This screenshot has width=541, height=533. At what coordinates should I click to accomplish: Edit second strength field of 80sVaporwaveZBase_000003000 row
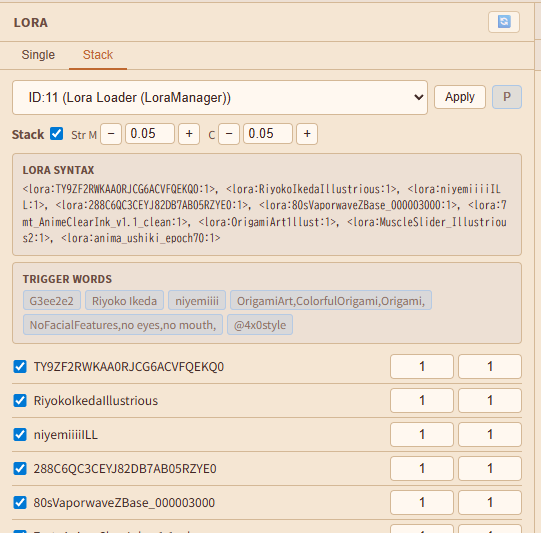(490, 502)
